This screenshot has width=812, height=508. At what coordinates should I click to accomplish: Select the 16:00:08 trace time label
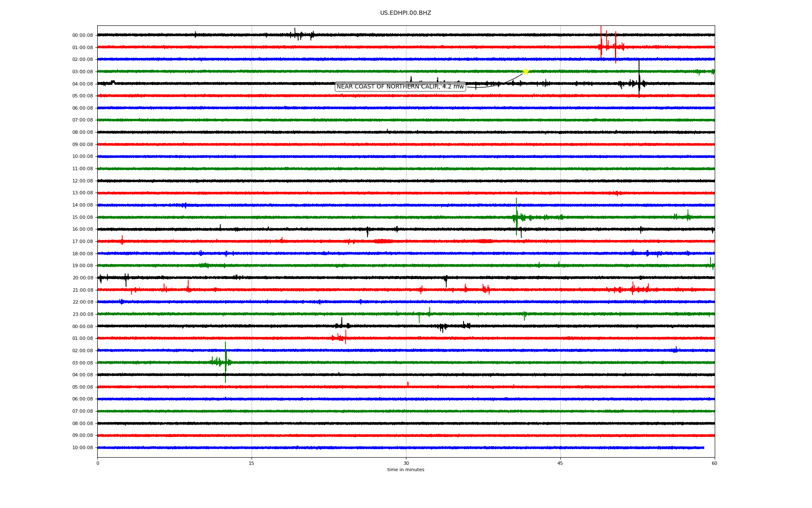[82, 229]
